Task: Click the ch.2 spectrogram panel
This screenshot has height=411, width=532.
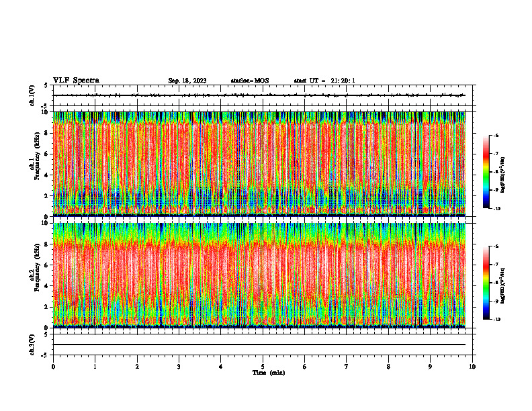Action: [259, 275]
